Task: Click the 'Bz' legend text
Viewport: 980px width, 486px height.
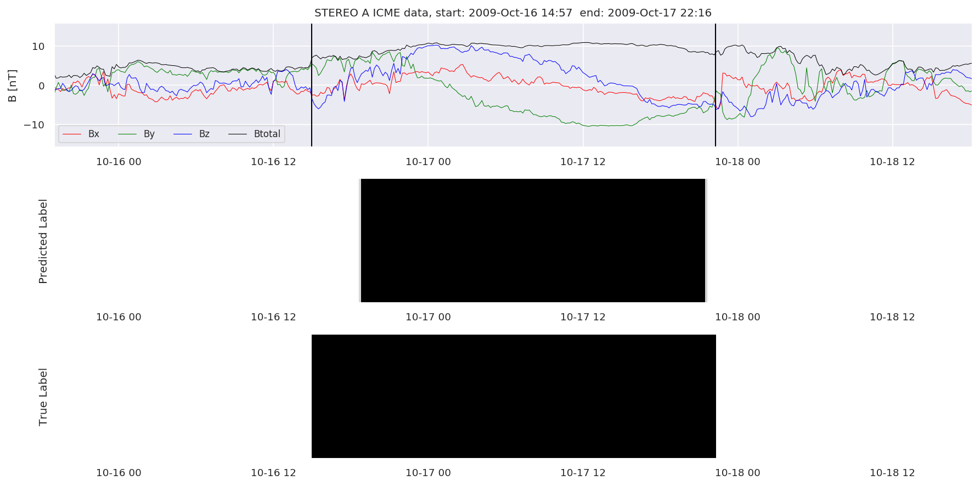Action: (205, 134)
